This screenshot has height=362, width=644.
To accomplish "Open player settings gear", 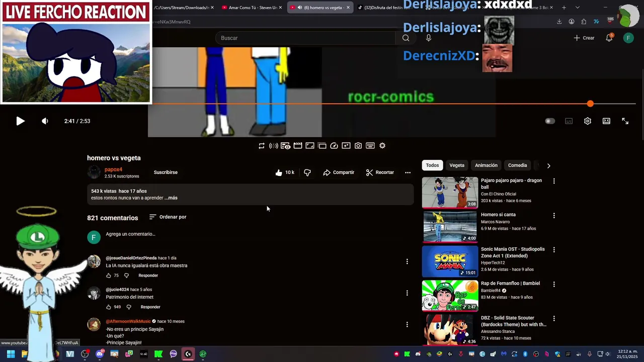I will pyautogui.click(x=587, y=121).
